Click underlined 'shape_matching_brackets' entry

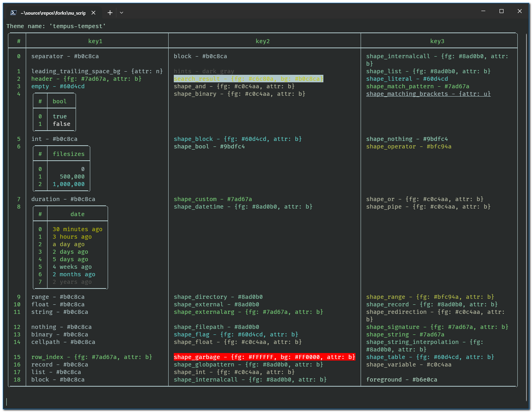[x=428, y=94]
